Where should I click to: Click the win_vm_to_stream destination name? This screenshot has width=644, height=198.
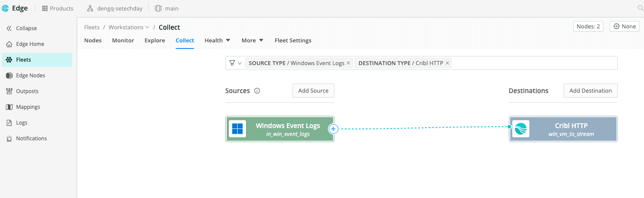571,134
